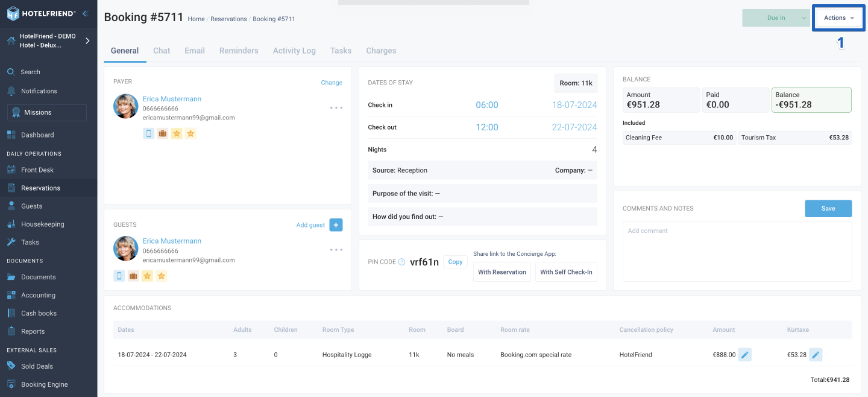The width and height of the screenshot is (868, 397).
Task: Click the Guests person icon
Action: (11, 206)
